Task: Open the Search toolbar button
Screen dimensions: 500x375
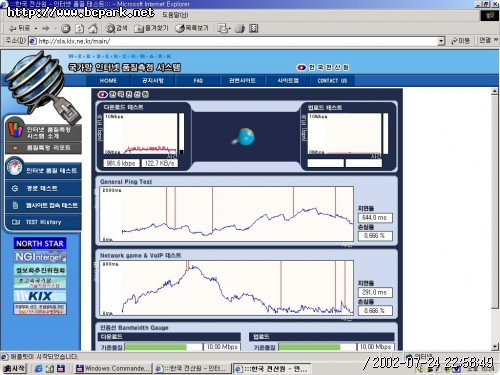Action: 116,29
